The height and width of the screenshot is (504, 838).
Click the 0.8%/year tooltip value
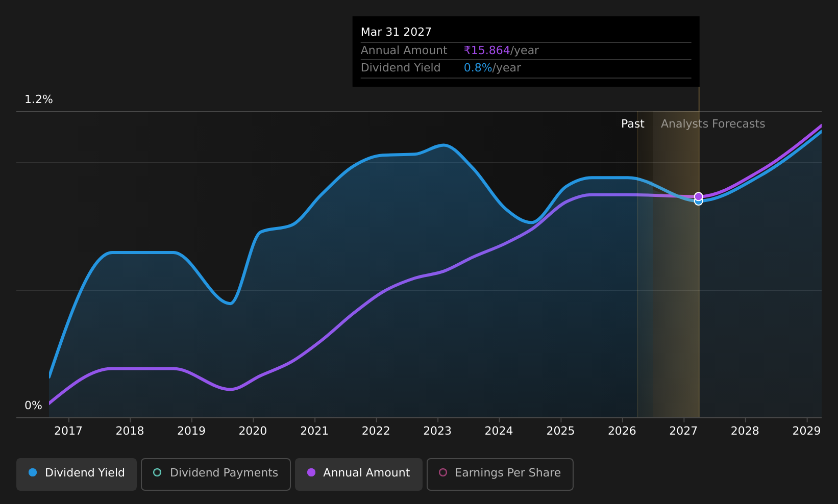pyautogui.click(x=492, y=68)
